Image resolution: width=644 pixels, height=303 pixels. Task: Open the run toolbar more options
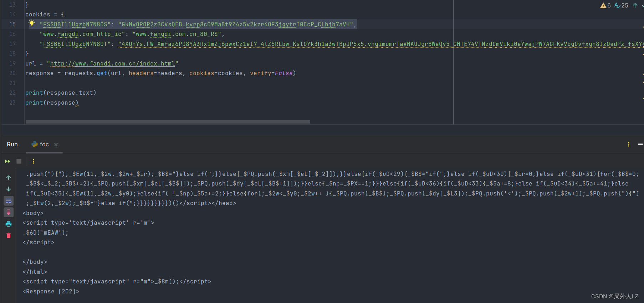click(34, 161)
